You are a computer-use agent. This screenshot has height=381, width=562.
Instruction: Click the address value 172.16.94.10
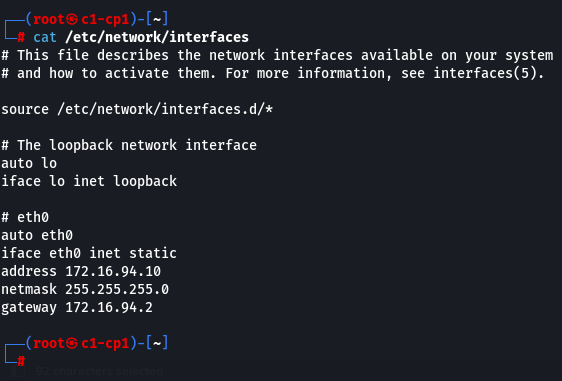click(x=113, y=271)
